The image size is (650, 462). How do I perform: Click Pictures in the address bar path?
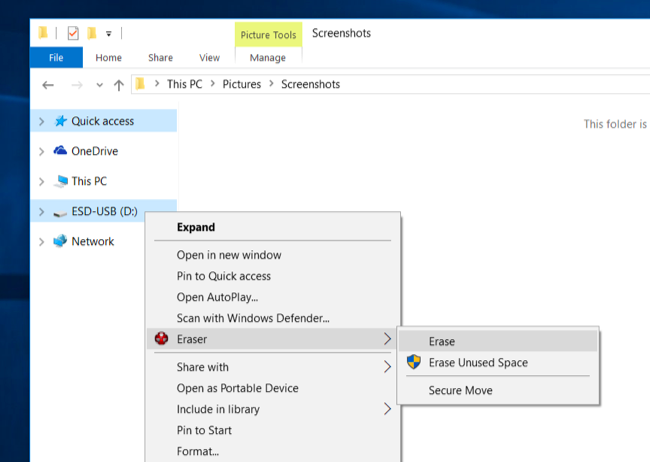(241, 85)
